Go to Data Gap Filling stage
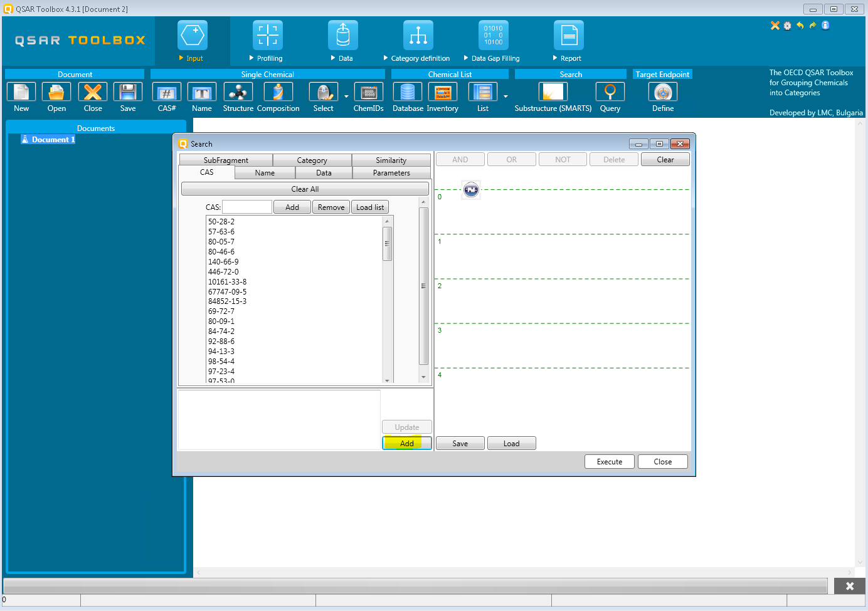Viewport: 868px width, 611px height. pos(494,36)
